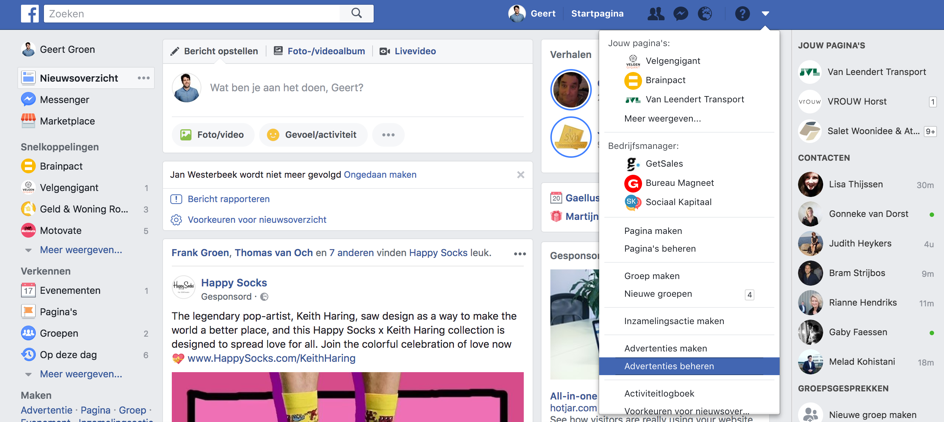Open Messenger icon in top bar
The width and height of the screenshot is (944, 422).
click(681, 13)
